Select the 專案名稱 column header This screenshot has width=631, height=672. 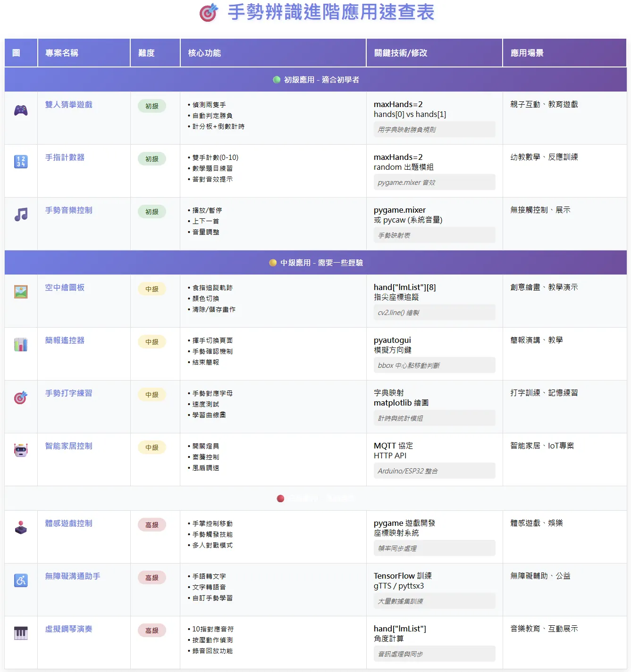[62, 53]
